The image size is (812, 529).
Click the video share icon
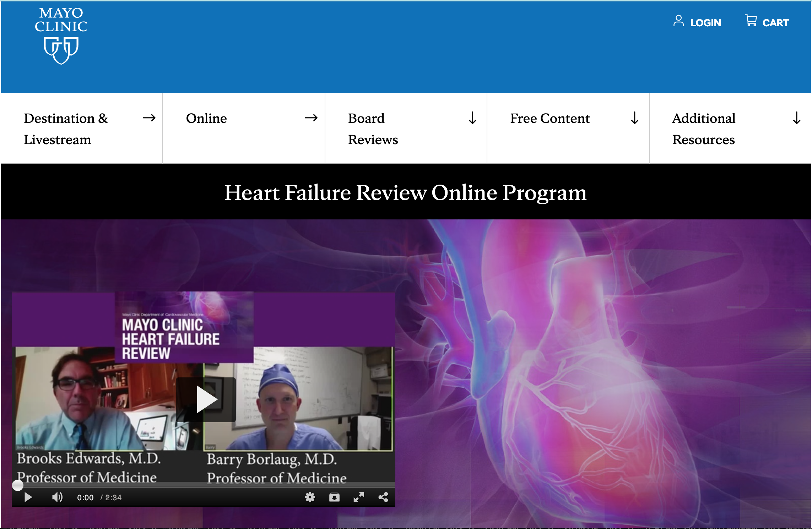pyautogui.click(x=383, y=497)
